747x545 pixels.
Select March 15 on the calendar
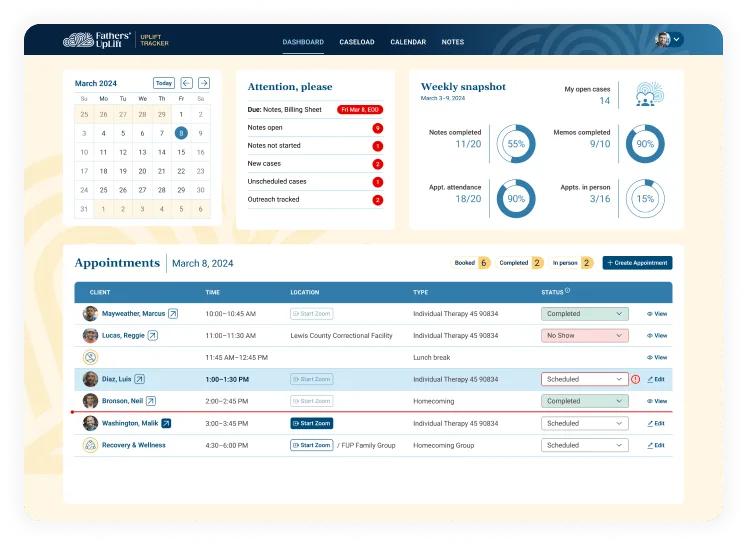181,152
